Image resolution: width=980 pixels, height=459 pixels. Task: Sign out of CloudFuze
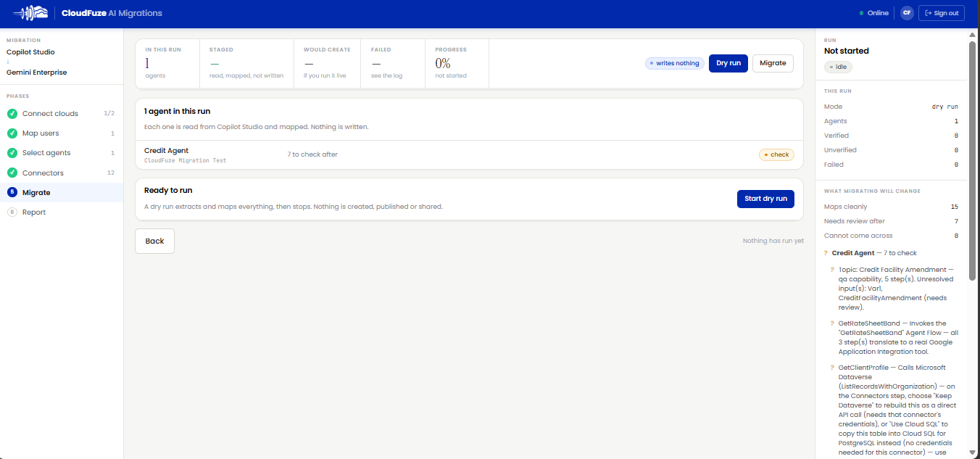[942, 13]
